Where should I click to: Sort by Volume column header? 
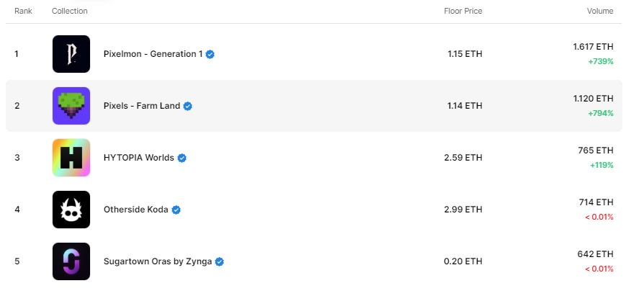[600, 11]
